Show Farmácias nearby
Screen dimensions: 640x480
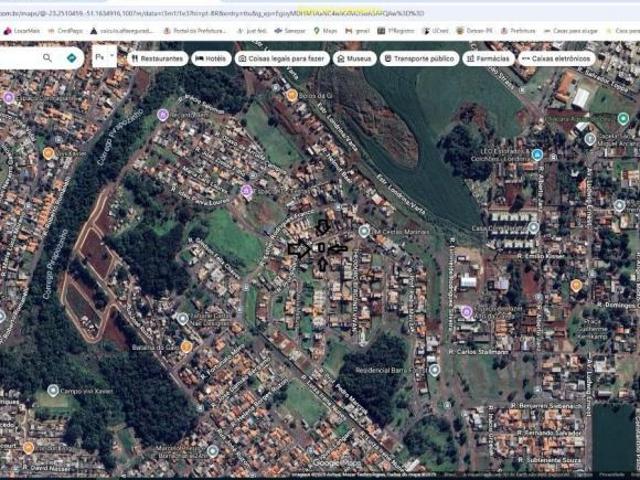click(x=489, y=59)
